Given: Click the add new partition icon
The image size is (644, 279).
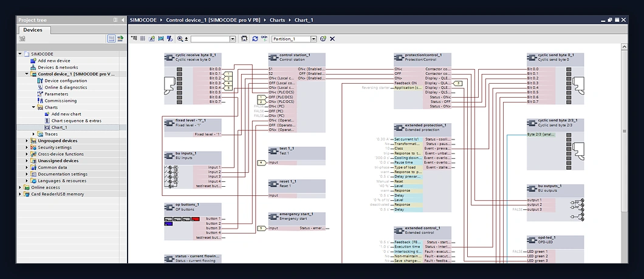Looking at the screenshot, I should pyautogui.click(x=323, y=39).
